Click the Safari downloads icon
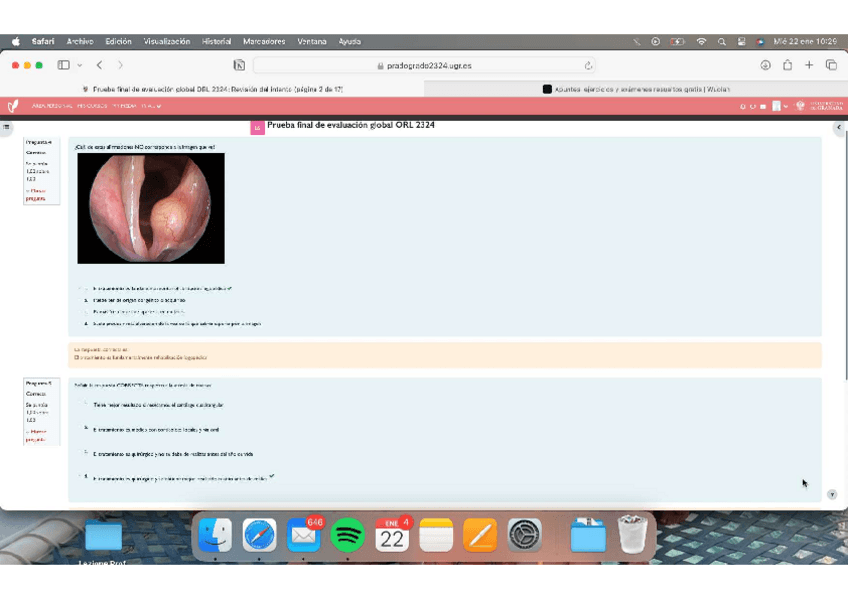Viewport: 848px width, 599px height. (x=765, y=65)
